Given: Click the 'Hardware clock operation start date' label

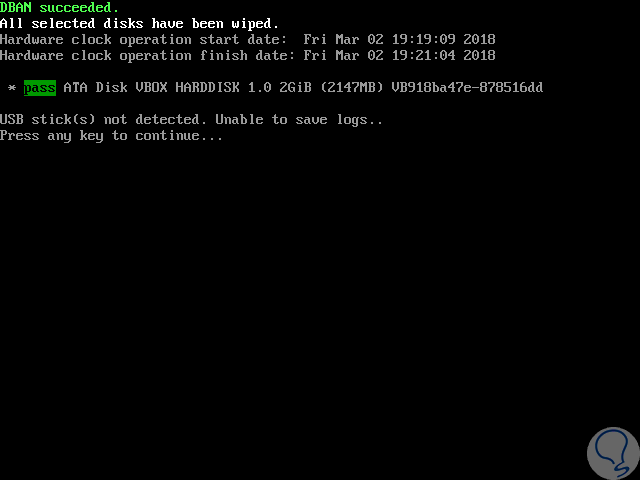Looking at the screenshot, I should point(143,40).
